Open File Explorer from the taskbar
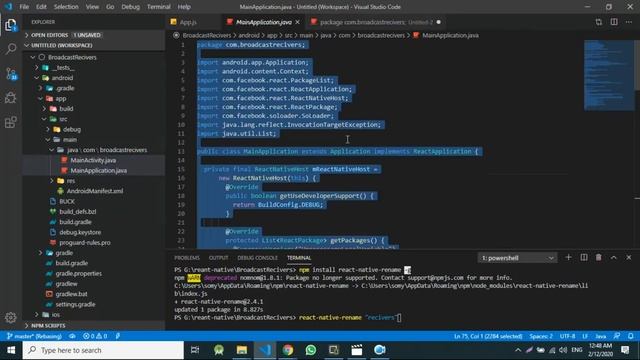640x360 pixels. point(242,350)
